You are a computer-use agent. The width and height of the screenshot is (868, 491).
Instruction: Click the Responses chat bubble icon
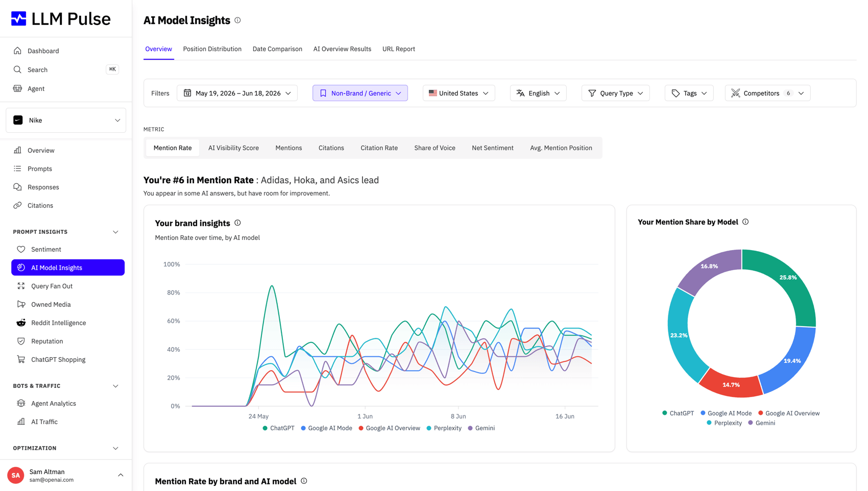click(17, 187)
